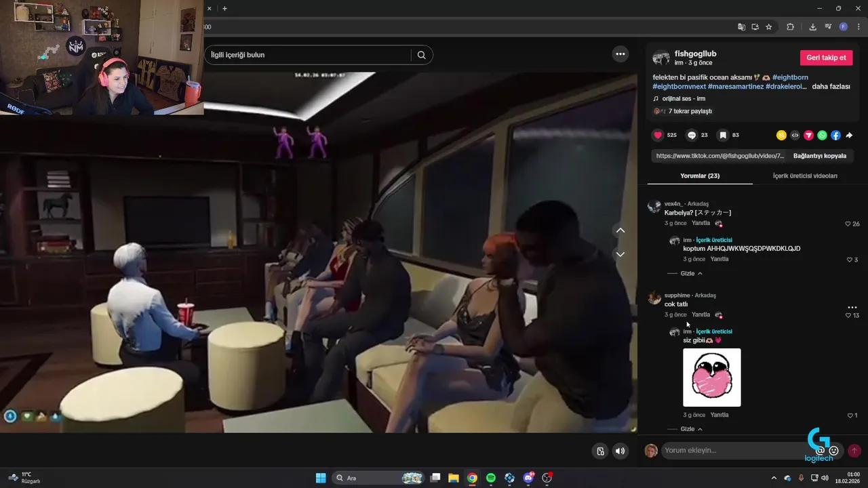Reply to irm's 'koptum' comment
Image resolution: width=868 pixels, height=488 pixels.
(719, 259)
